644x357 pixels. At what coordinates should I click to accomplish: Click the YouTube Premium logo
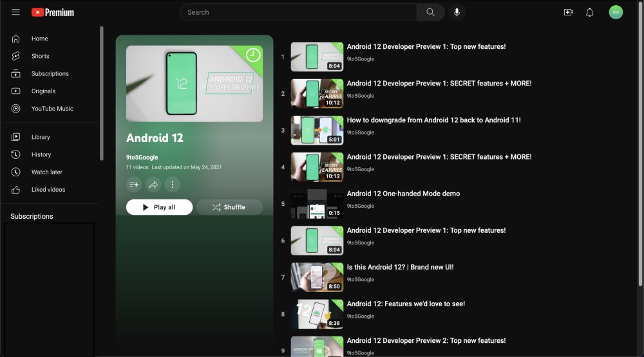click(x=53, y=12)
